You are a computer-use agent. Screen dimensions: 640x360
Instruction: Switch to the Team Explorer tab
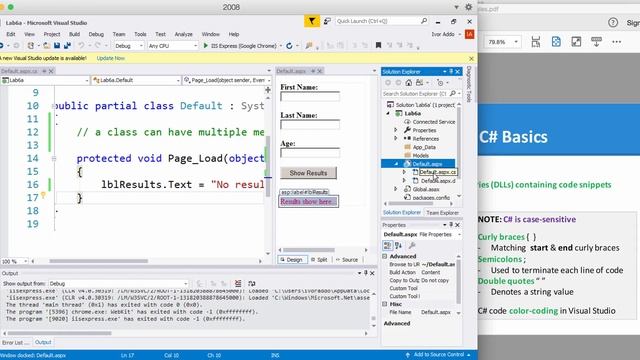click(442, 213)
